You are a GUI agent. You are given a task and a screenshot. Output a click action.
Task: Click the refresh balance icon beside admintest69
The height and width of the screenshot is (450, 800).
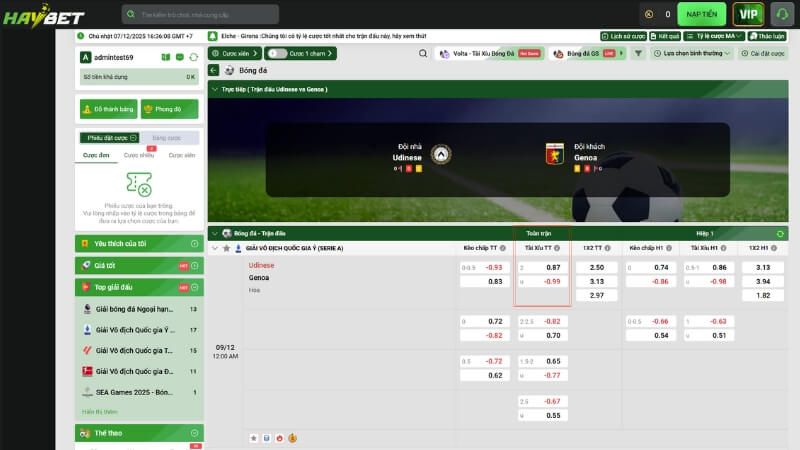coord(193,57)
